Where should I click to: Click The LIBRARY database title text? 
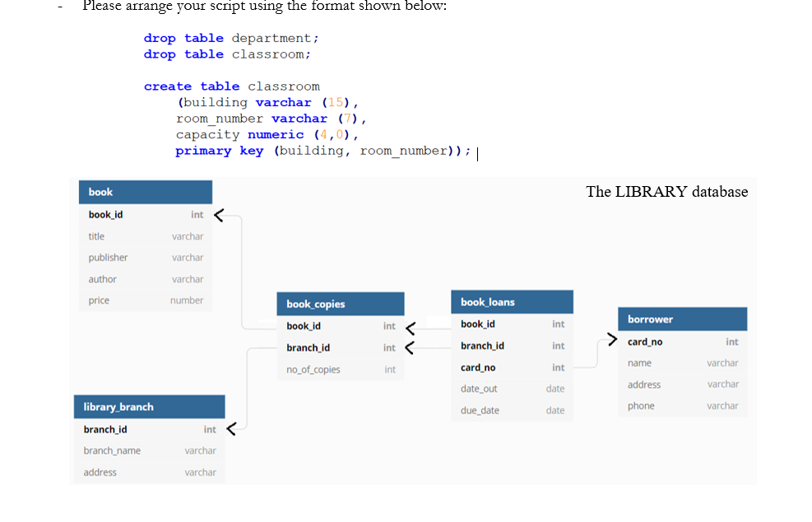[x=666, y=192]
